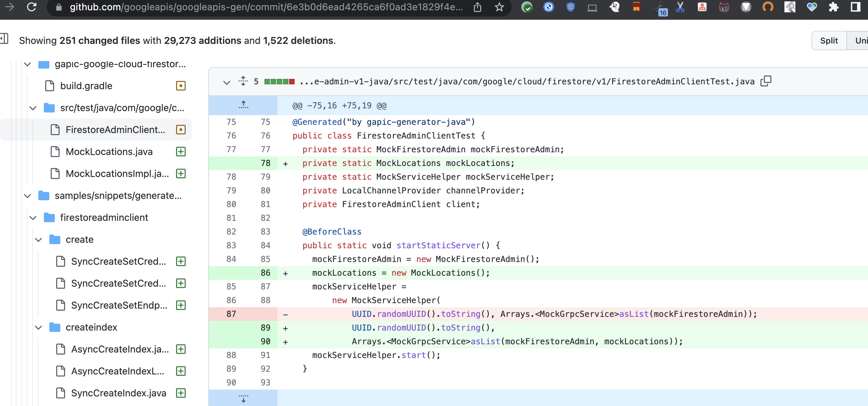Copy the FirestoreAdminClientTest.java file path
The image size is (868, 406).
coord(766,81)
